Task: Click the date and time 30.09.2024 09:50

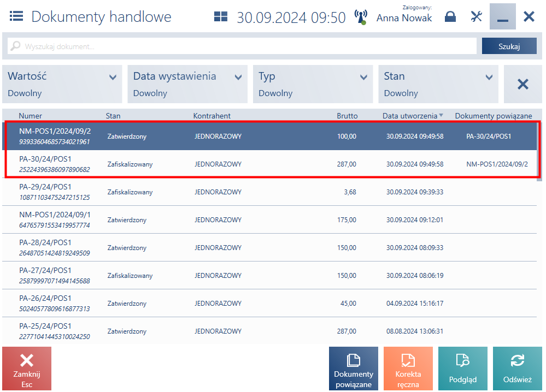Action: (291, 17)
